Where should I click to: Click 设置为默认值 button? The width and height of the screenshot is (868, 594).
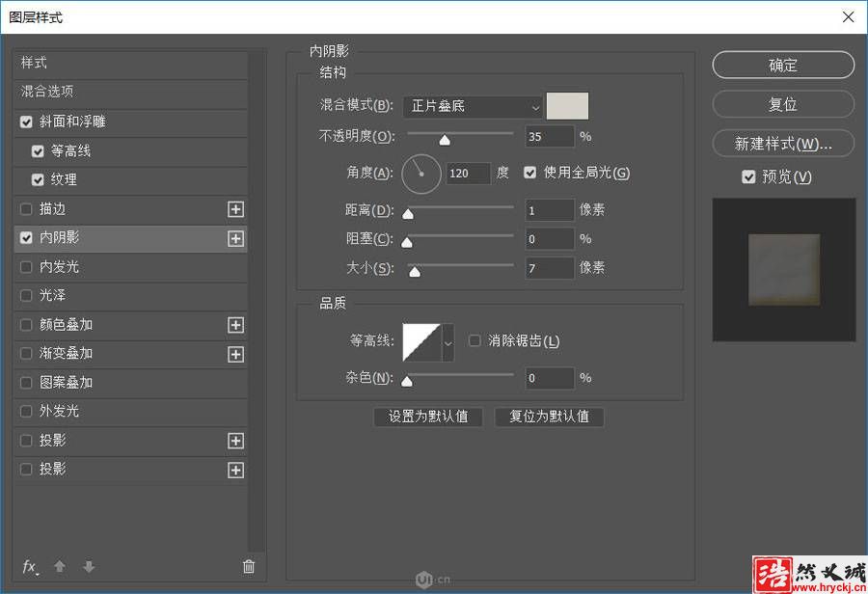tap(428, 417)
